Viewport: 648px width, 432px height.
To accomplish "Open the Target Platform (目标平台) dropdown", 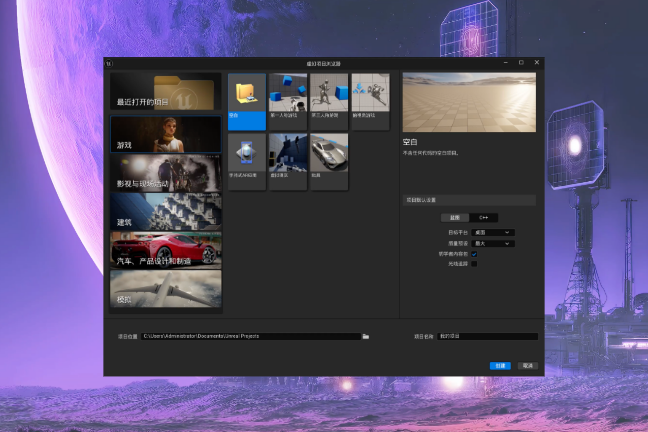I will click(x=493, y=232).
